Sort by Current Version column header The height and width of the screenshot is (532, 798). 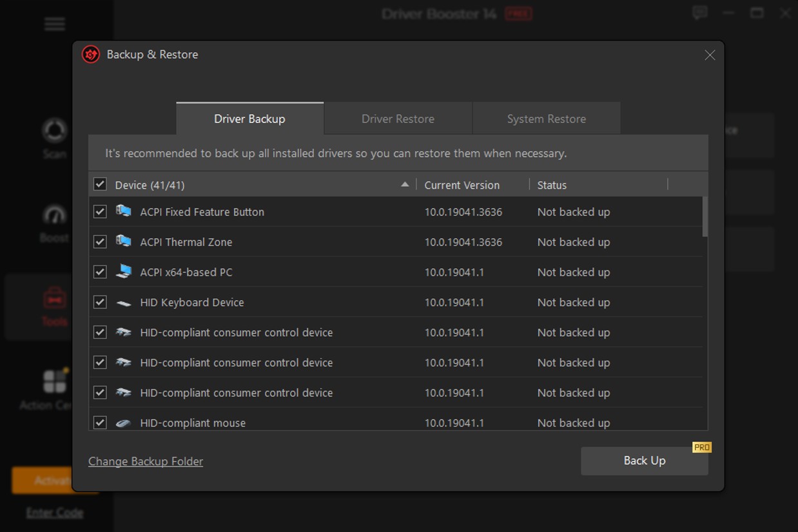(x=462, y=185)
